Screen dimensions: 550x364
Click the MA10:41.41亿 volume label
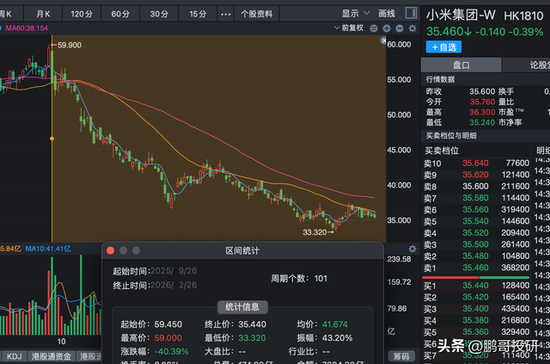[48, 249]
